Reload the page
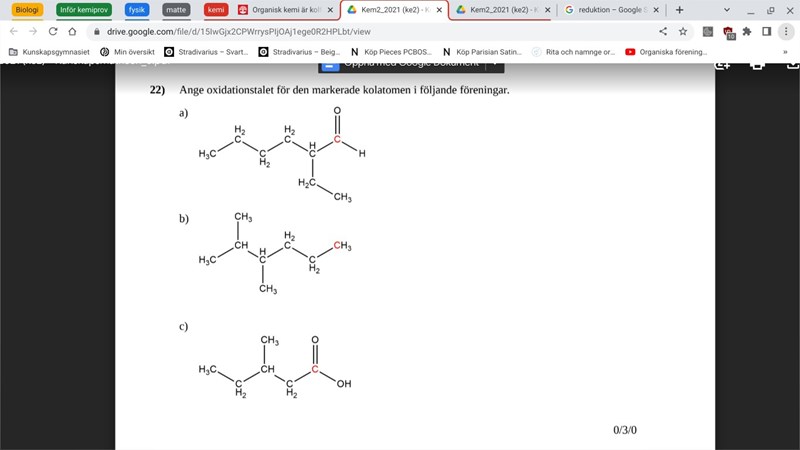This screenshot has width=800, height=450. (x=51, y=31)
